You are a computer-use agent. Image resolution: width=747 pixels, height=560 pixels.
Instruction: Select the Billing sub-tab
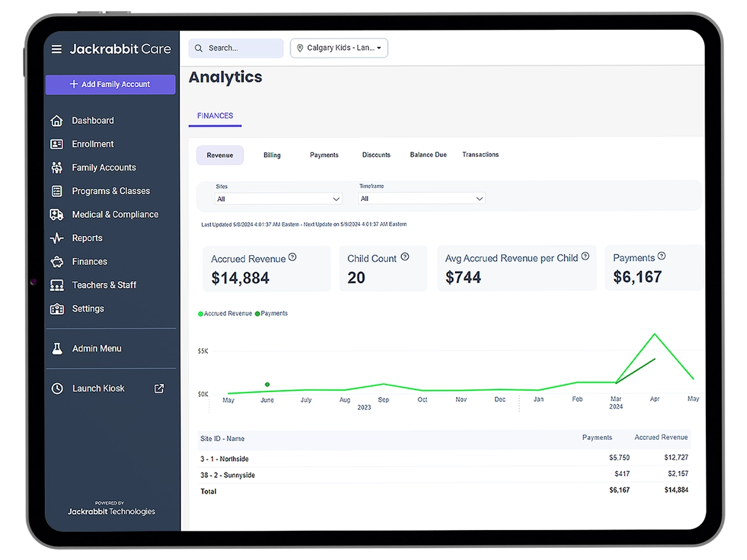(272, 155)
